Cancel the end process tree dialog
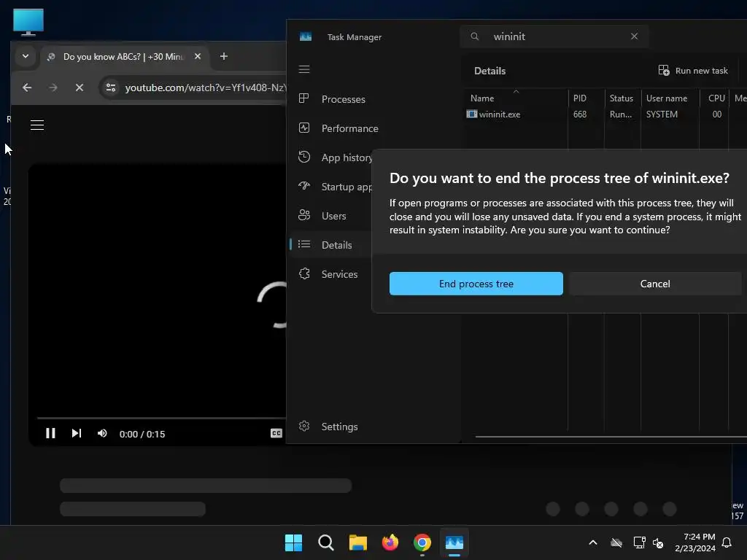747x560 pixels. coord(655,284)
